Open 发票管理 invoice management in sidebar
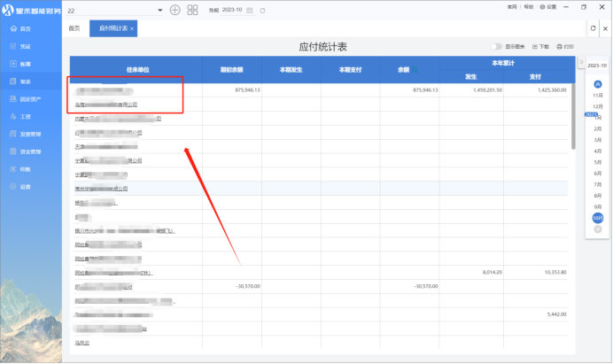 (25, 134)
